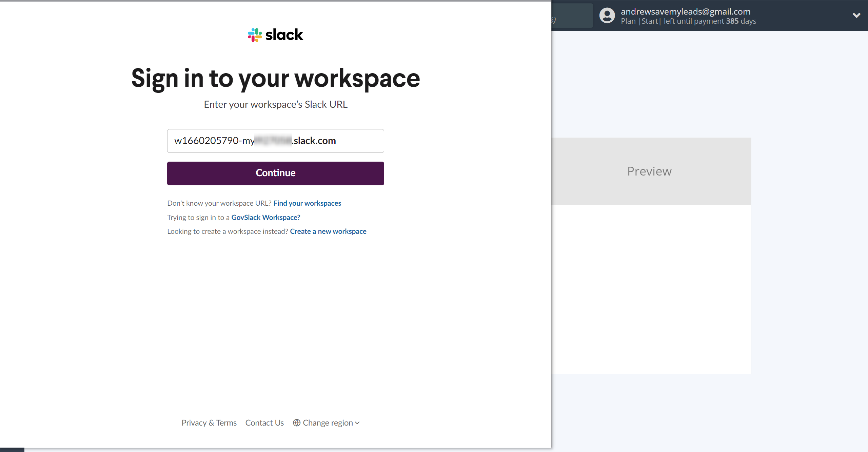Open the GovSlack Workspace? link
The image size is (868, 452).
point(266,218)
